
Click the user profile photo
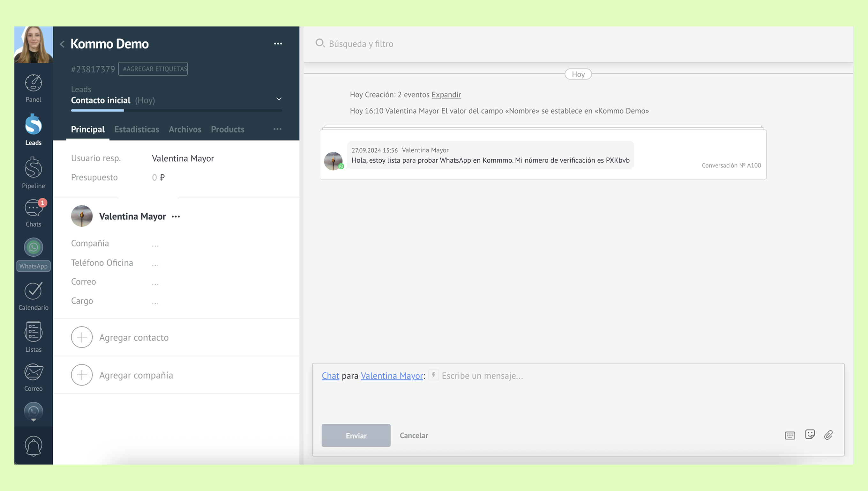(34, 45)
